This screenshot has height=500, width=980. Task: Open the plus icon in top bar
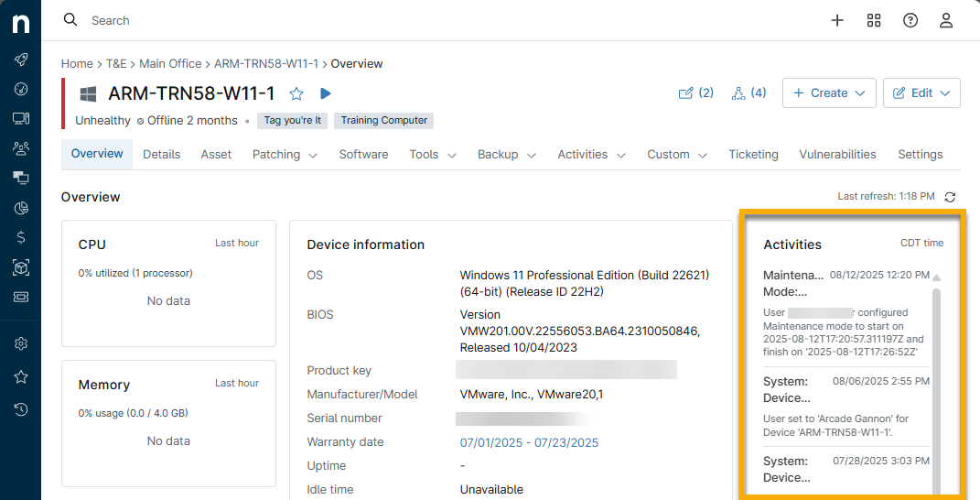click(836, 20)
